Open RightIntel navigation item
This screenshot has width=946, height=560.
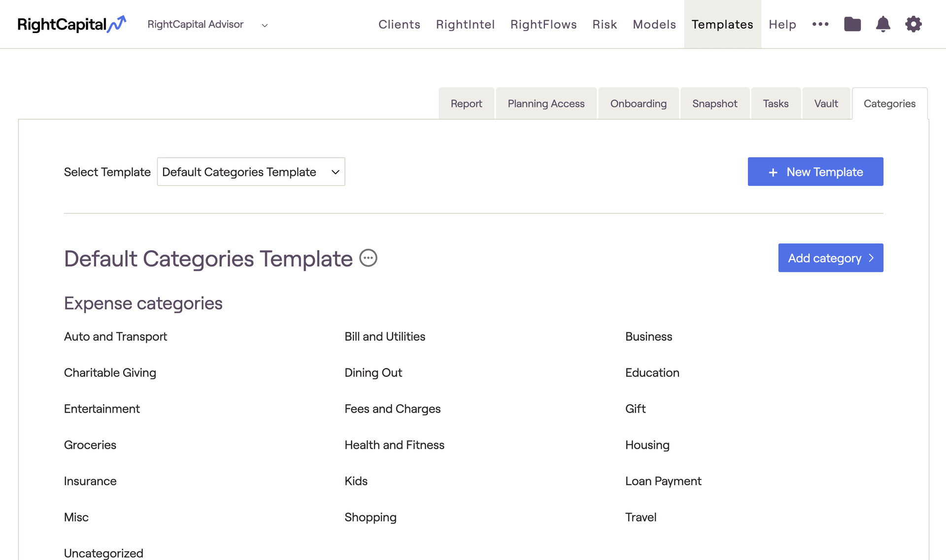(x=465, y=24)
